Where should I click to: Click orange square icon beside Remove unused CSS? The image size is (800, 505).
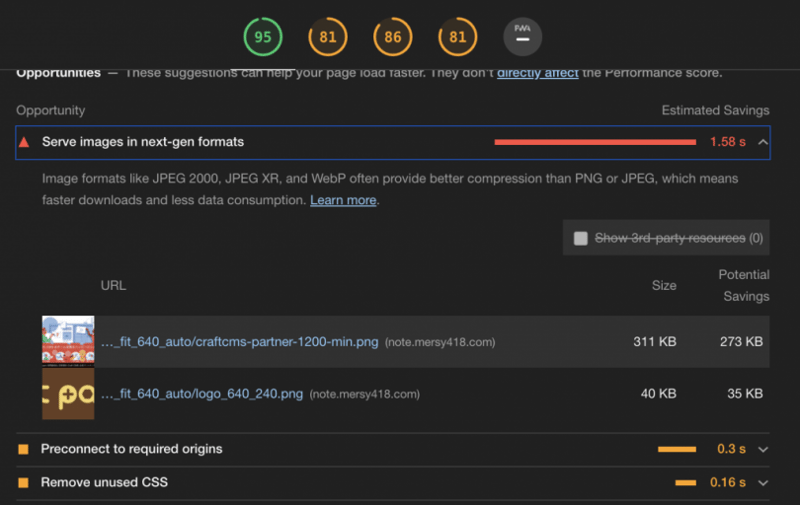24,483
